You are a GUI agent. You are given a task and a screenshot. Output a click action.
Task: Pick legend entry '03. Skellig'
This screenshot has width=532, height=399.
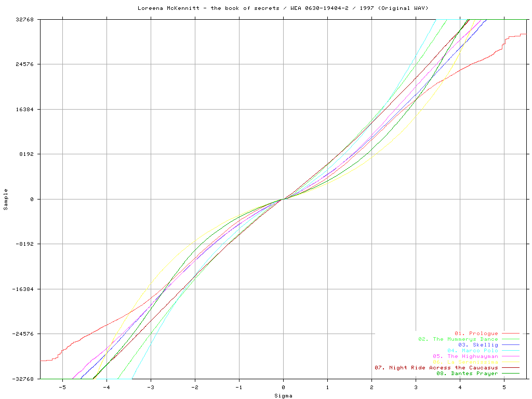pyautogui.click(x=478, y=345)
